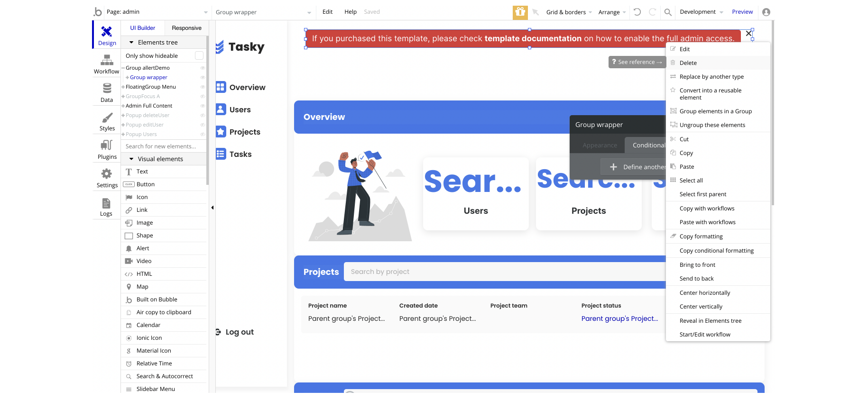Open the Data tab icon
Viewport: 868px width, 400px height.
(107, 88)
